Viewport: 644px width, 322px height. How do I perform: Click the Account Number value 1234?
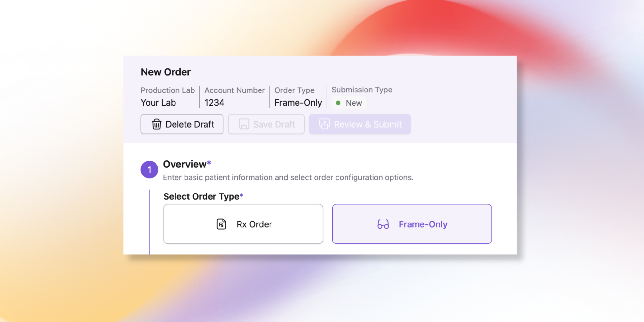(x=214, y=102)
